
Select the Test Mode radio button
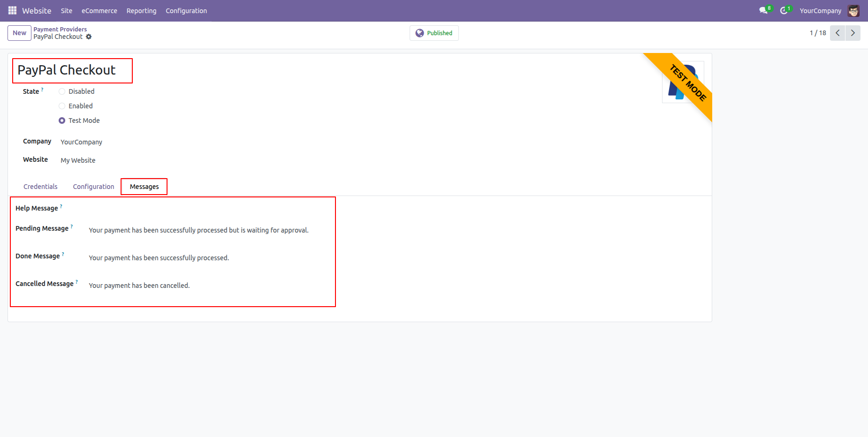(x=62, y=121)
